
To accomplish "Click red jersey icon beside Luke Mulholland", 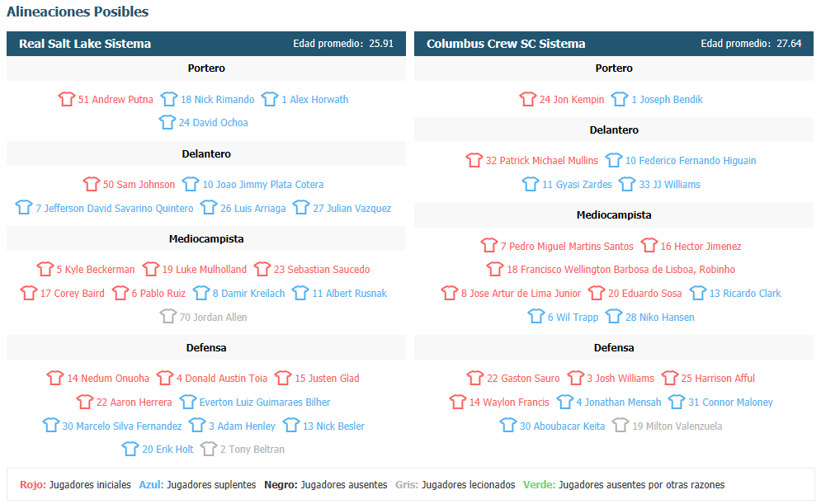I will click(151, 269).
